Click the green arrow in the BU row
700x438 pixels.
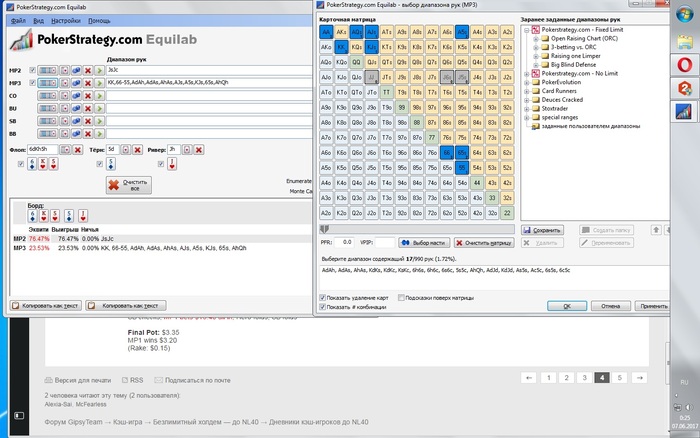(99, 108)
